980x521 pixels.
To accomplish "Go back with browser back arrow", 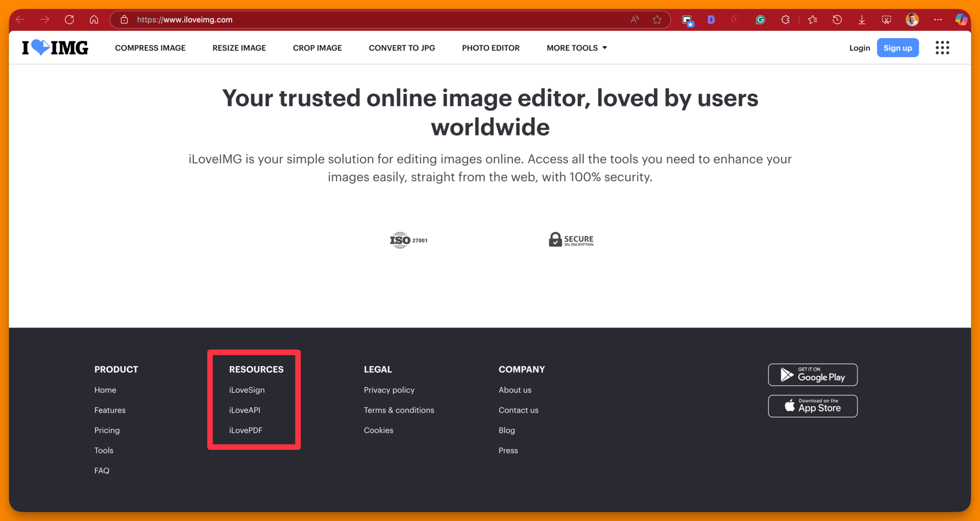I will point(20,19).
